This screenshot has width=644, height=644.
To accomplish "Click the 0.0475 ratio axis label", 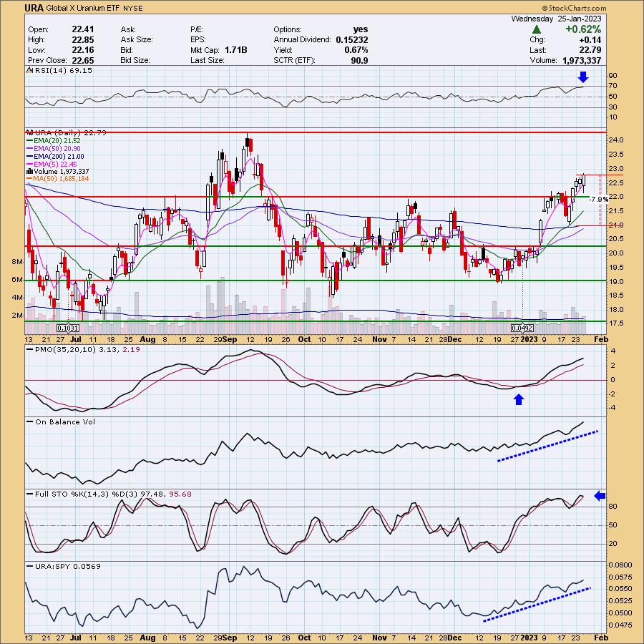I will click(620, 625).
